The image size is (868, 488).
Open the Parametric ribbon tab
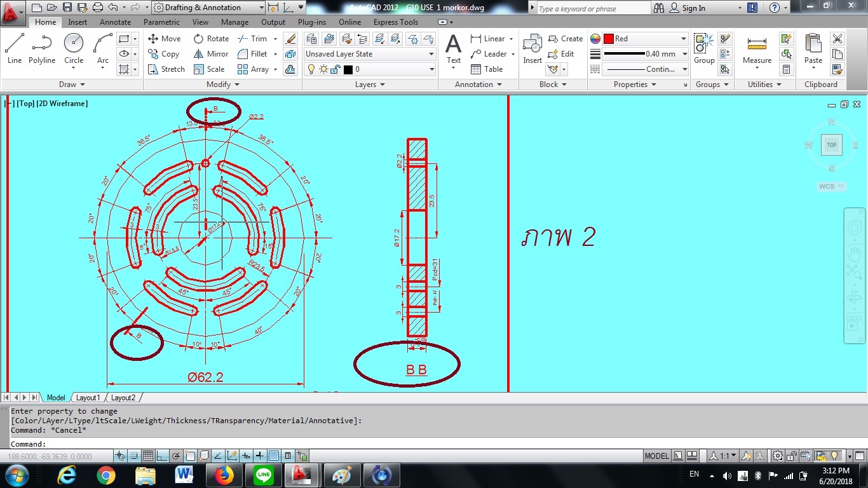(161, 22)
